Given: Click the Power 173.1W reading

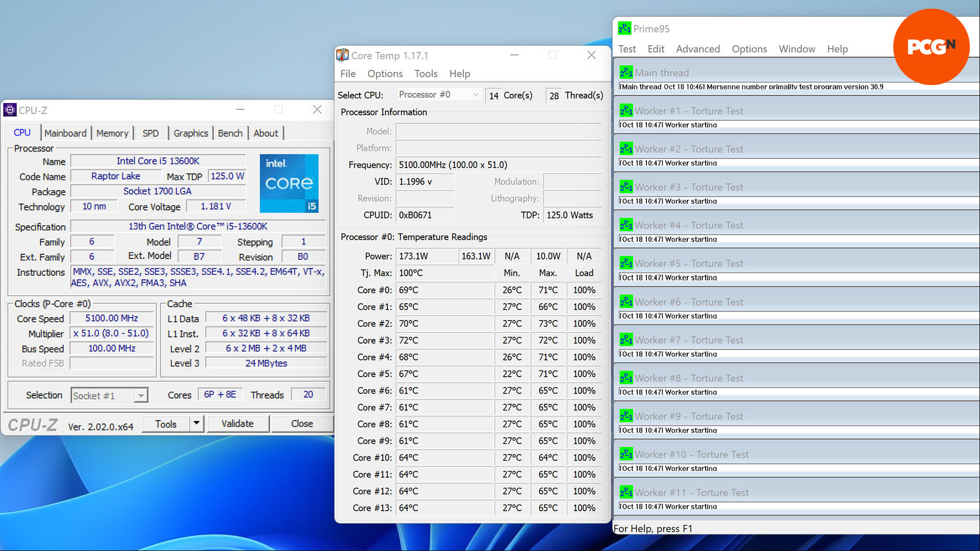Looking at the screenshot, I should pyautogui.click(x=426, y=256).
